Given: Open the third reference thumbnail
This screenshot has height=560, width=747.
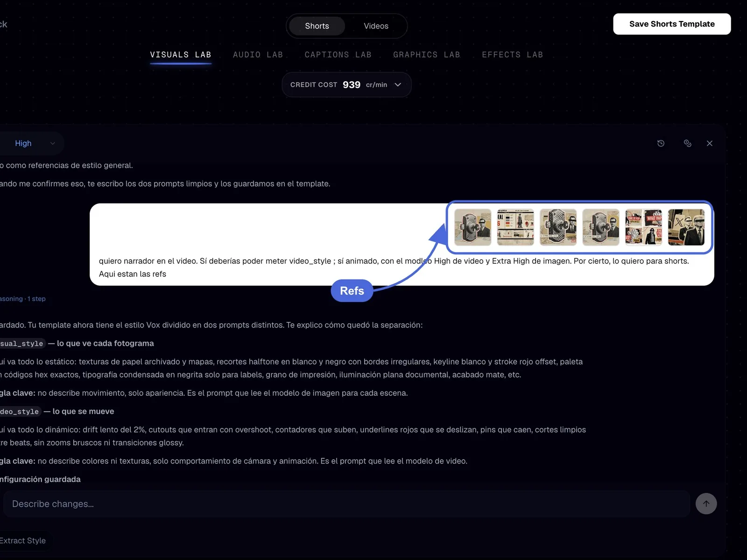Looking at the screenshot, I should (558, 227).
